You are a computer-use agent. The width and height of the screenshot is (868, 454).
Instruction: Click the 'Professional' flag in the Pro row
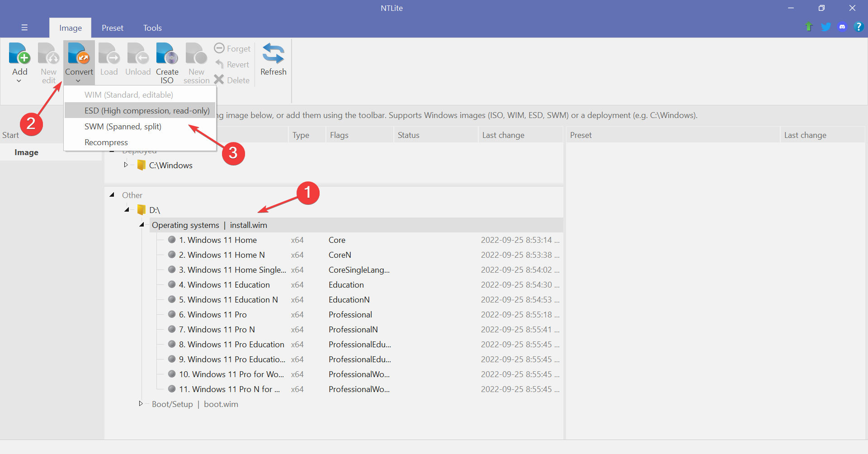click(x=350, y=315)
